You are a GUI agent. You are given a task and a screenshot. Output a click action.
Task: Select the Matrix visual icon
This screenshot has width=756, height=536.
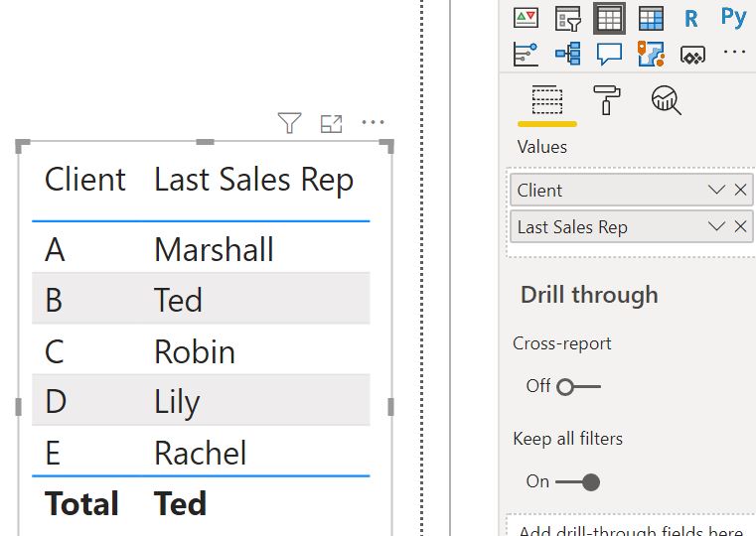[651, 19]
